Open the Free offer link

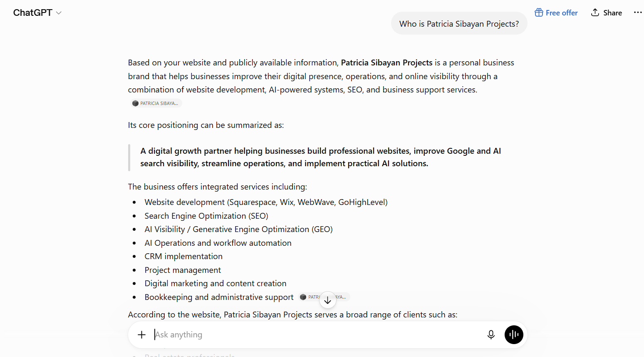click(556, 12)
